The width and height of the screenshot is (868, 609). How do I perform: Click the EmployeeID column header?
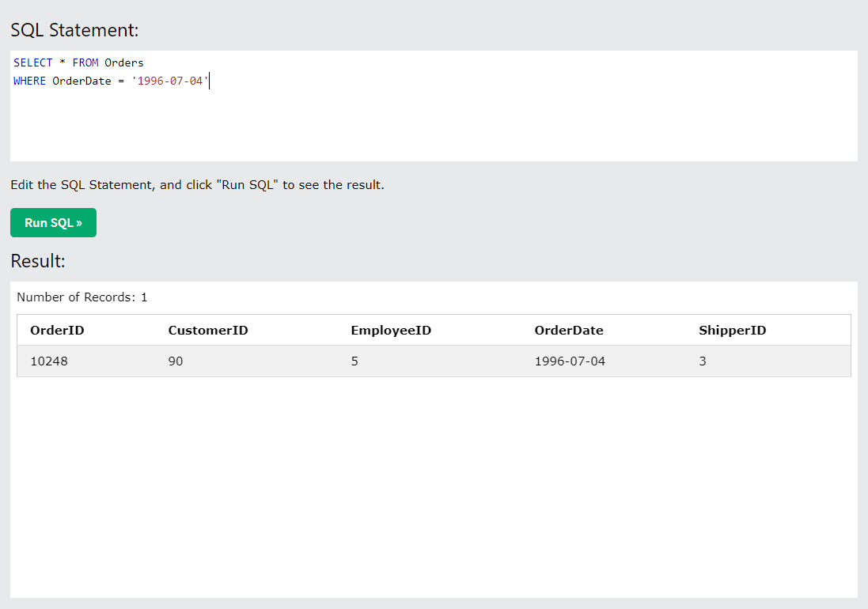tap(391, 331)
